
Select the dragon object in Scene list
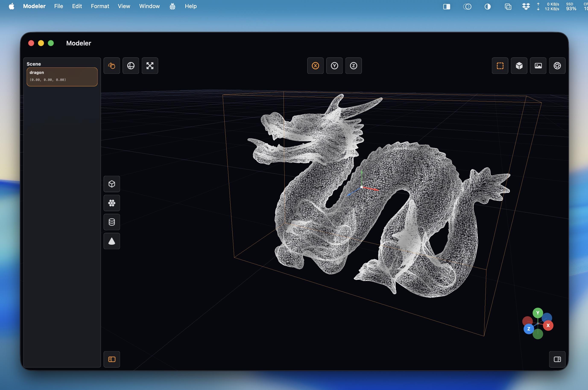coord(62,77)
